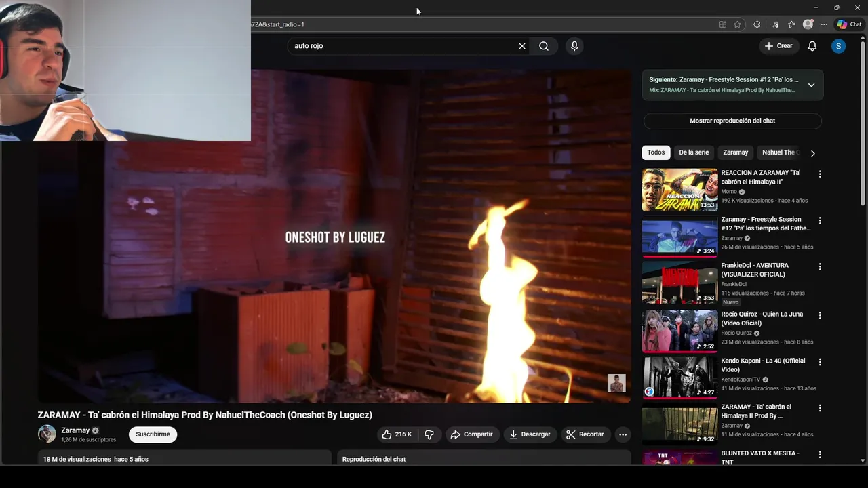Screen dimensions: 868x488
Task: Open BLUNTED VATO X MESITA title
Action: click(760, 457)
